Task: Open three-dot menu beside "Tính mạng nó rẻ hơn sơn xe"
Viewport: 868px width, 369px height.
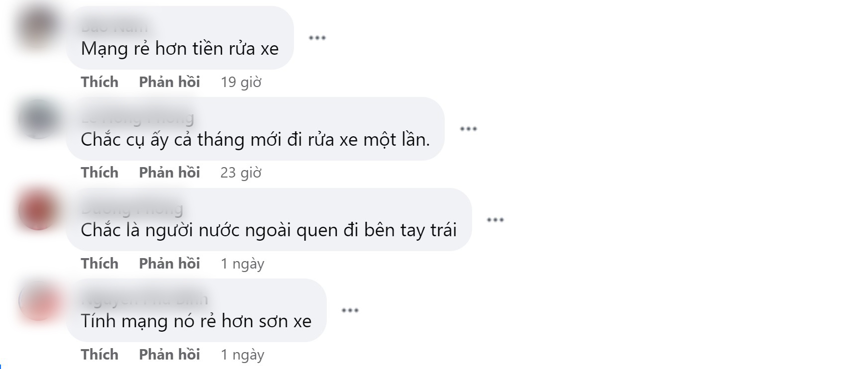Action: click(x=350, y=310)
